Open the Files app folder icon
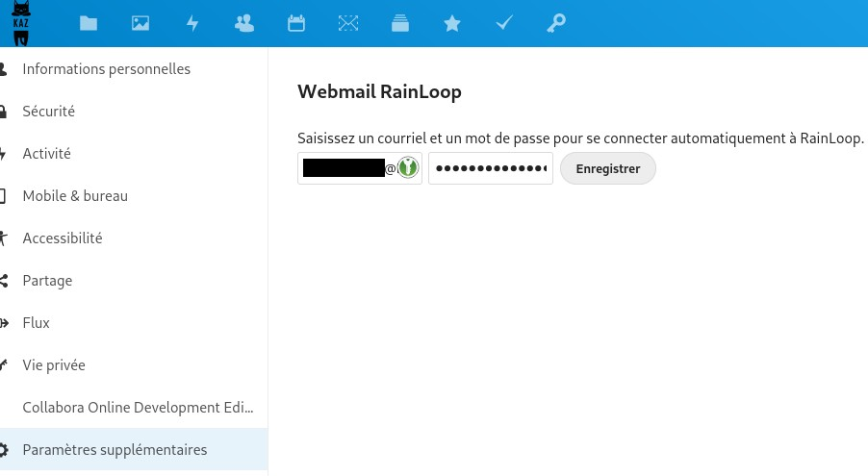 tap(89, 24)
